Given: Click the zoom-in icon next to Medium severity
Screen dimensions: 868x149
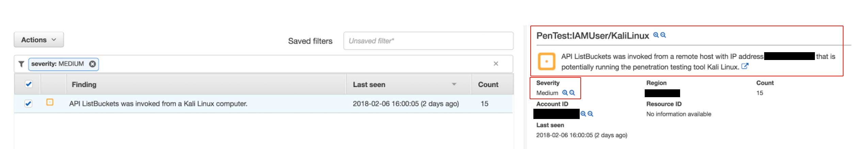Looking at the screenshot, I should [x=565, y=93].
